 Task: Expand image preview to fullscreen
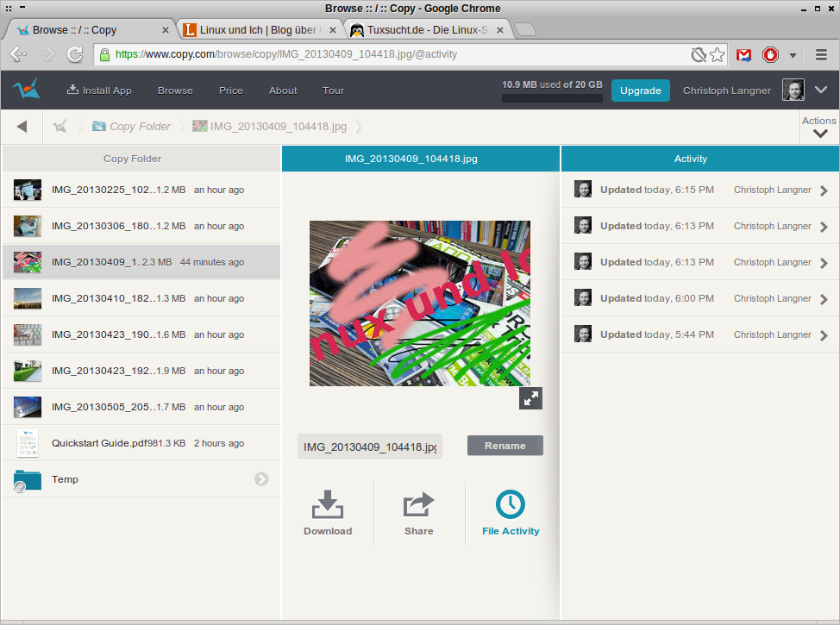pos(530,398)
